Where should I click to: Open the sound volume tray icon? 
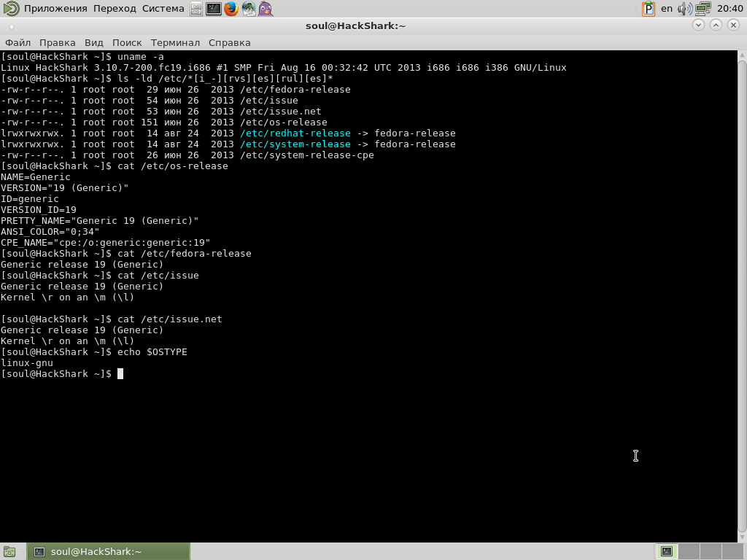(684, 9)
